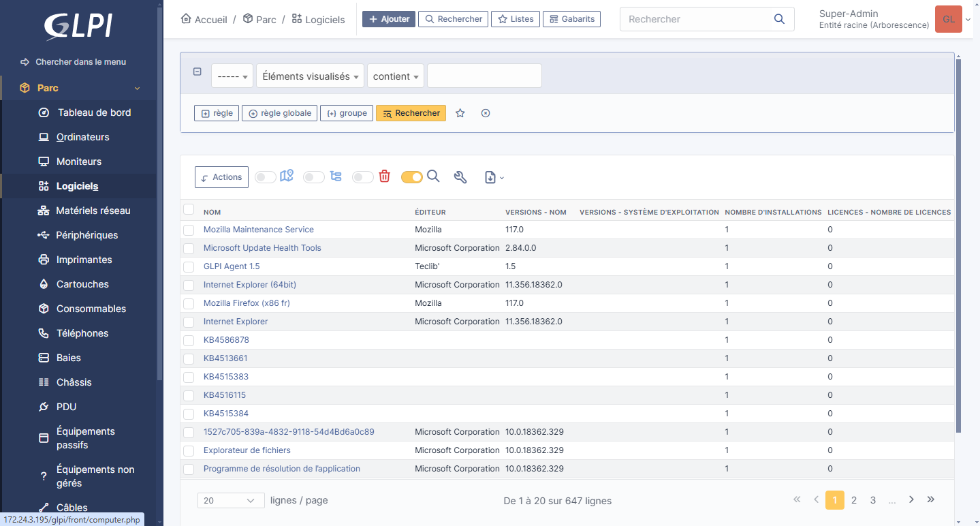Screen dimensions: 980x526
Task: Click the tree hierarchy view icon
Action: (336, 176)
